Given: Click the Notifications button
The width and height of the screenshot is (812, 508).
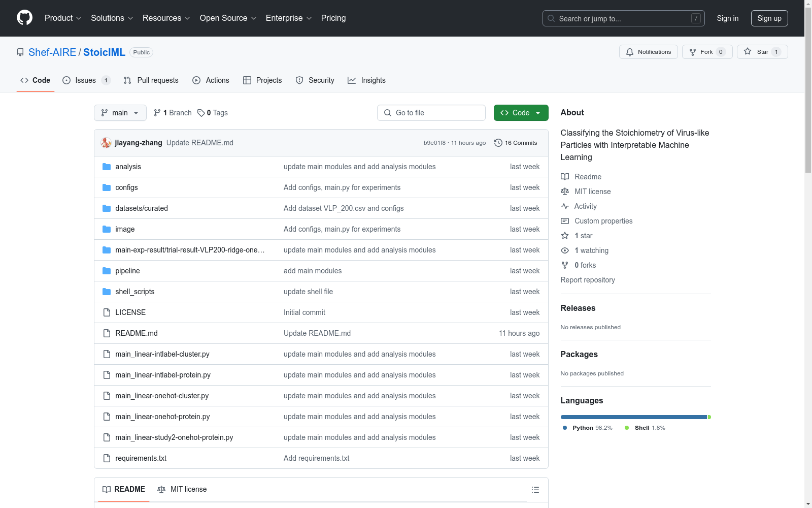Looking at the screenshot, I should [649, 52].
